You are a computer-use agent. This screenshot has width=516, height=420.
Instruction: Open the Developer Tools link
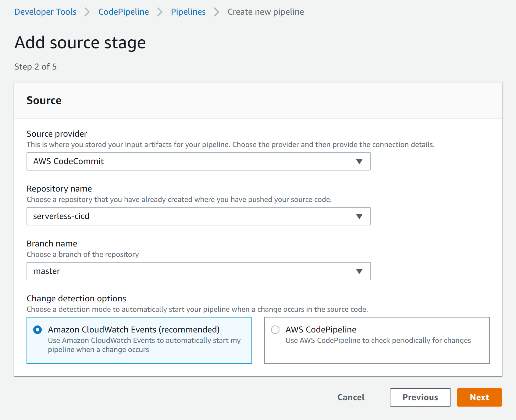45,12
